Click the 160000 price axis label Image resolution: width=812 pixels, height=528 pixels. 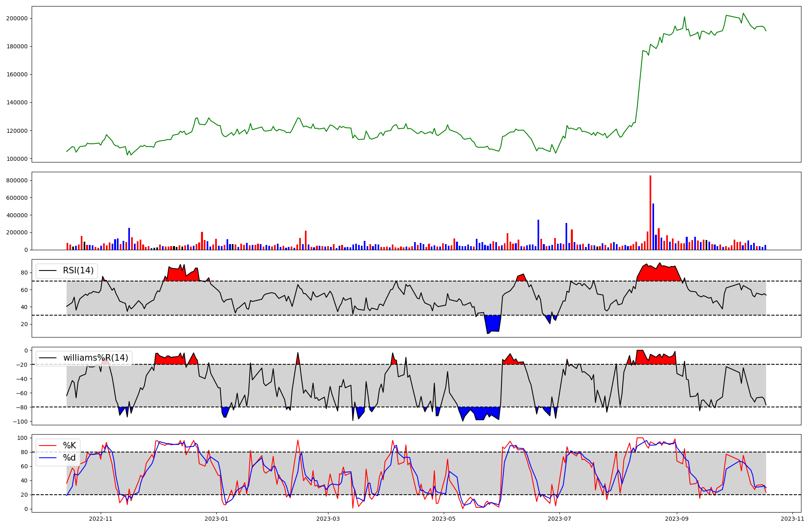[x=17, y=74]
